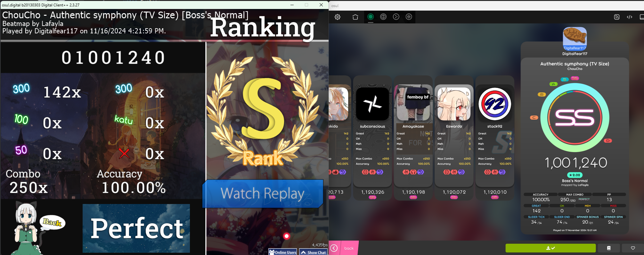Switch to the catch ruleset icon
The image size is (644, 255).
[396, 17]
